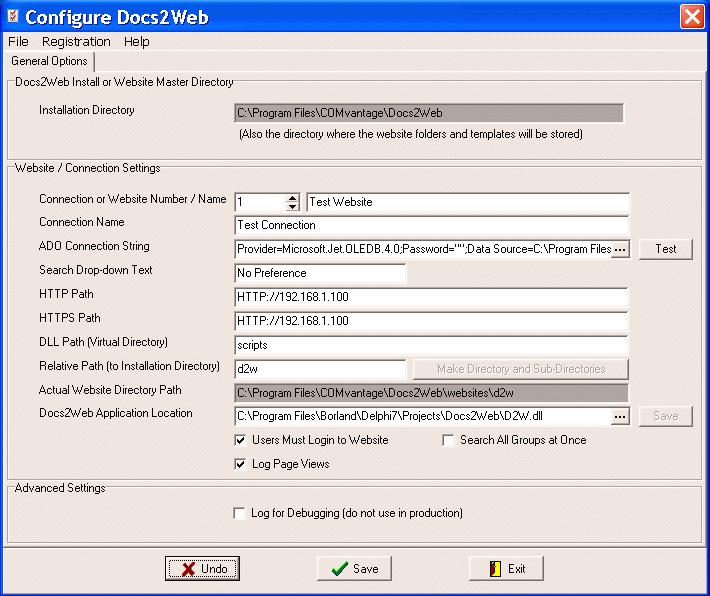Image resolution: width=710 pixels, height=596 pixels.
Task: Click the Relative Path d2w field
Action: click(320, 369)
